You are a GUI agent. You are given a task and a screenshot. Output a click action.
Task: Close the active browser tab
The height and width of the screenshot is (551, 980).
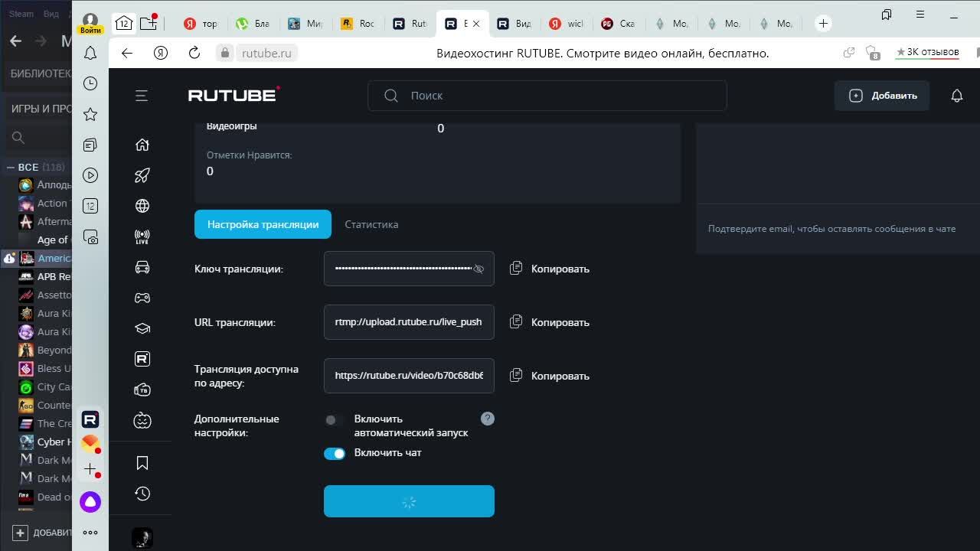pyautogui.click(x=475, y=24)
